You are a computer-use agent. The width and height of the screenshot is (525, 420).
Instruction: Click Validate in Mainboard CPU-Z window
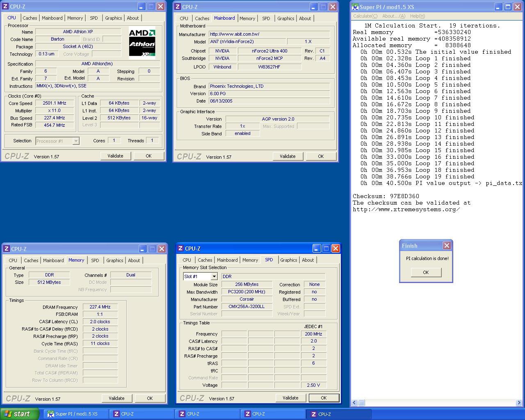coord(288,156)
